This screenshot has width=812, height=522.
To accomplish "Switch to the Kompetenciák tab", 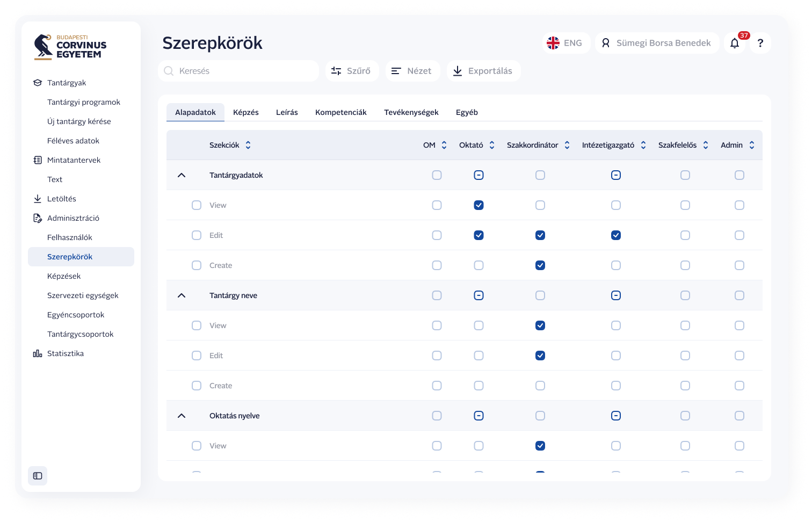I will point(340,112).
